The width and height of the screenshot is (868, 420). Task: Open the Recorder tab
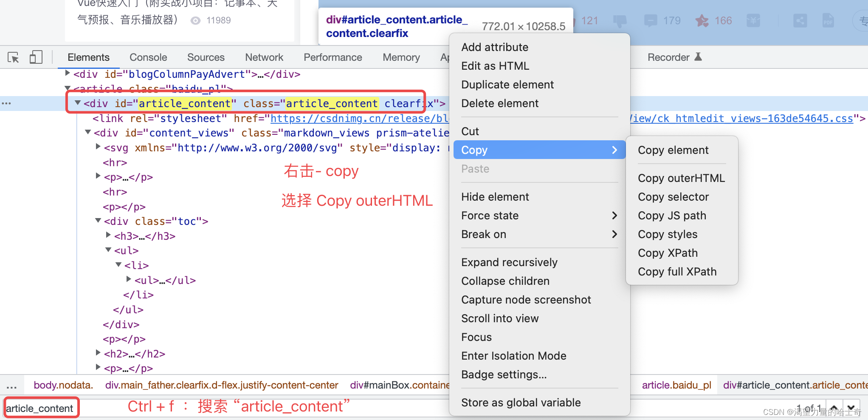tap(668, 57)
